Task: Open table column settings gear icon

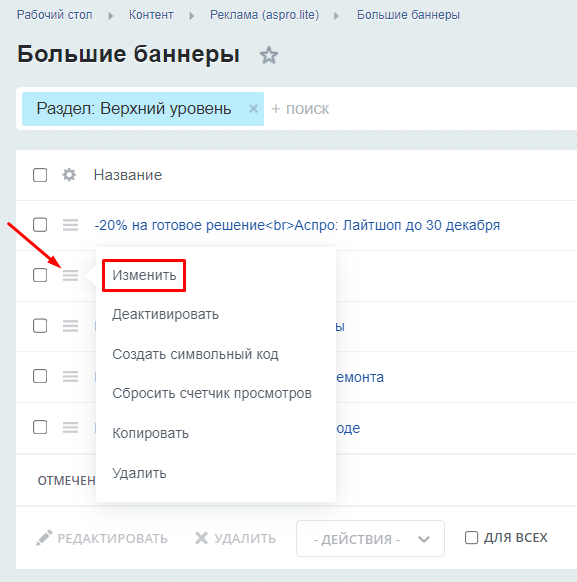Action: (x=69, y=175)
